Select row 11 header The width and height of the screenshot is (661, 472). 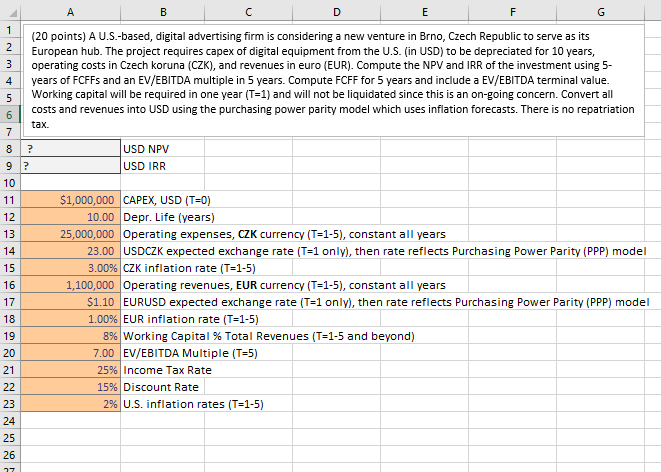coord(10,200)
